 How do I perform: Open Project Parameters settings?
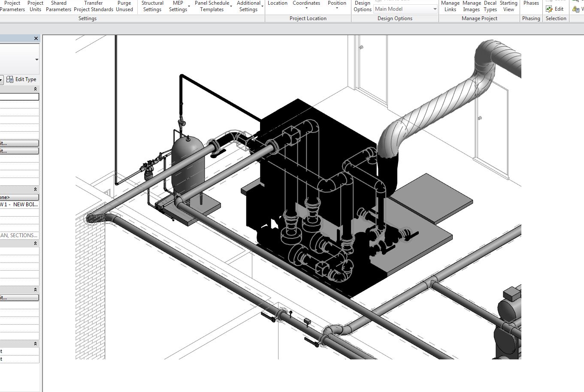point(12,6)
